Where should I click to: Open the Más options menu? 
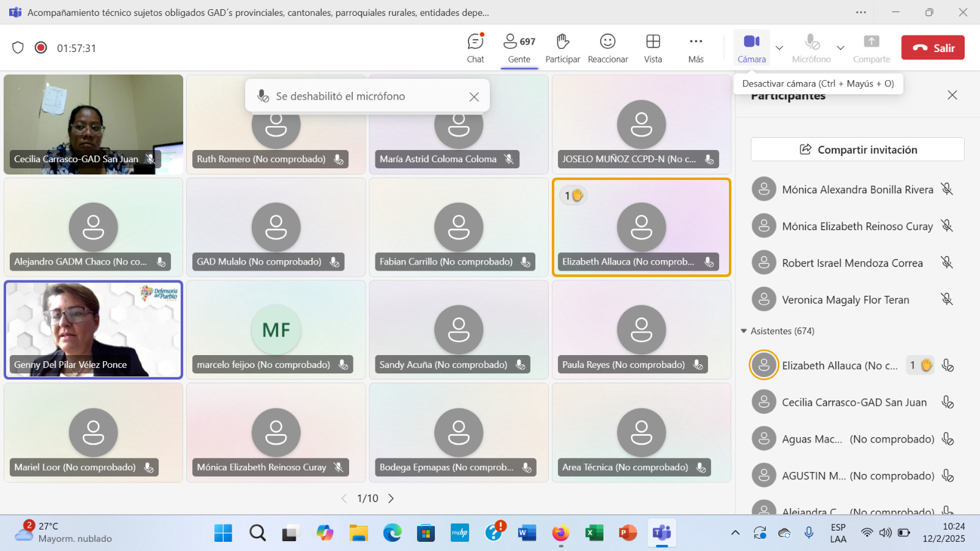tap(696, 48)
